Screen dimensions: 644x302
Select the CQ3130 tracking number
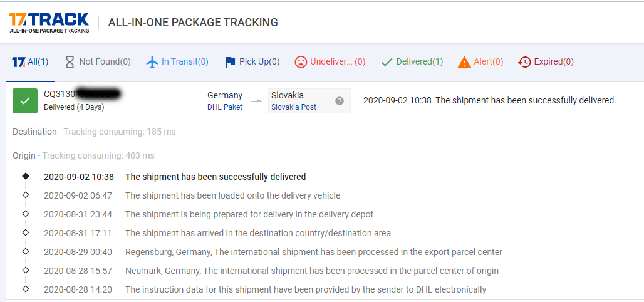click(x=81, y=95)
